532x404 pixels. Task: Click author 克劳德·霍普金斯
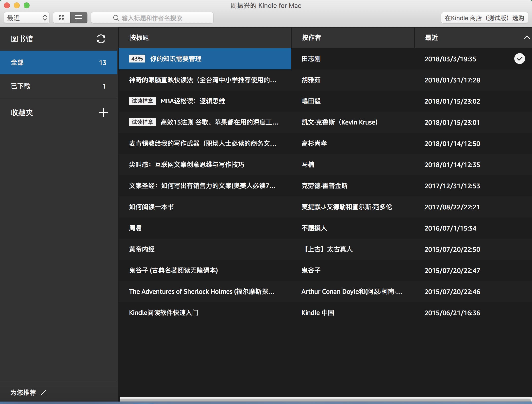coord(325,186)
